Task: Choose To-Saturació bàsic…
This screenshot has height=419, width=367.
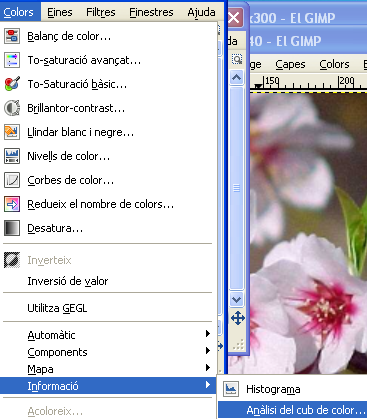Action: click(x=107, y=84)
